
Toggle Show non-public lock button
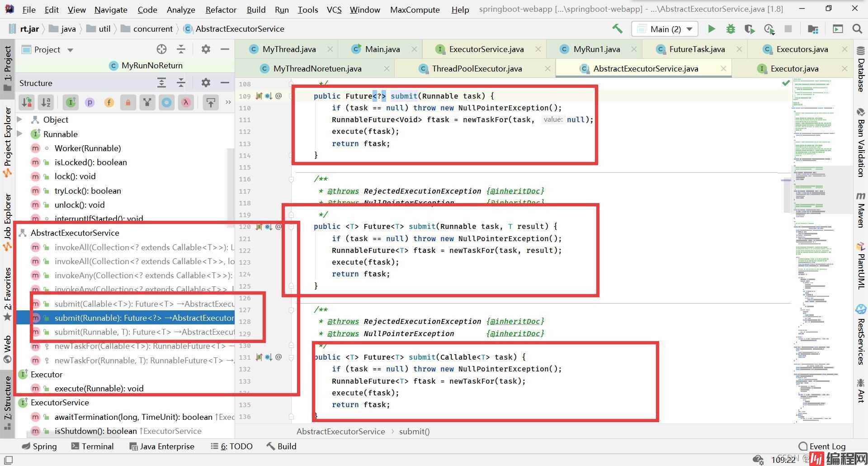(x=128, y=102)
